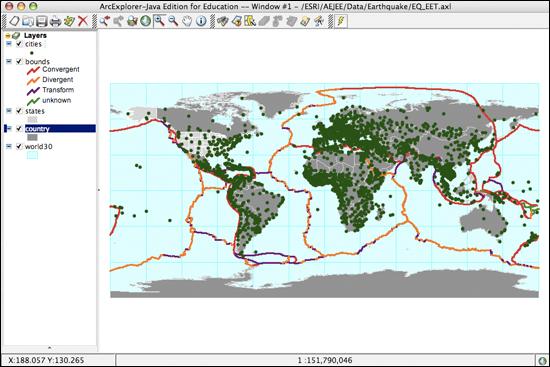
Task: Toggle the country layer checkbox
Action: coord(19,128)
